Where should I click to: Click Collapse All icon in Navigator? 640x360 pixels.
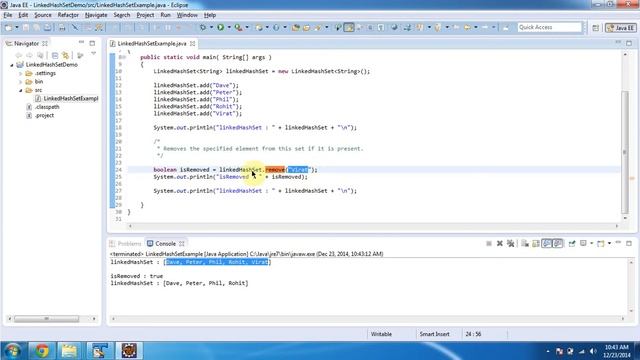click(x=55, y=55)
